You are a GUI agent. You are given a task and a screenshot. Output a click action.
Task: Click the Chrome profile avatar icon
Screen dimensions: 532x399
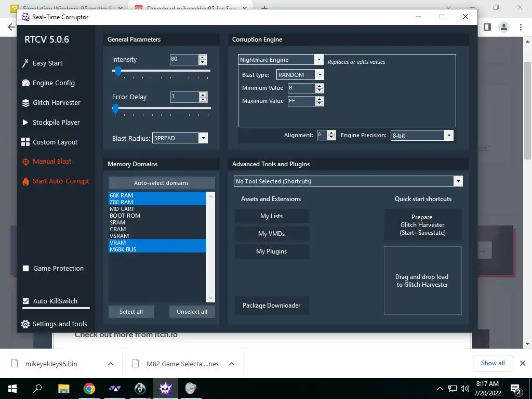tap(504, 27)
